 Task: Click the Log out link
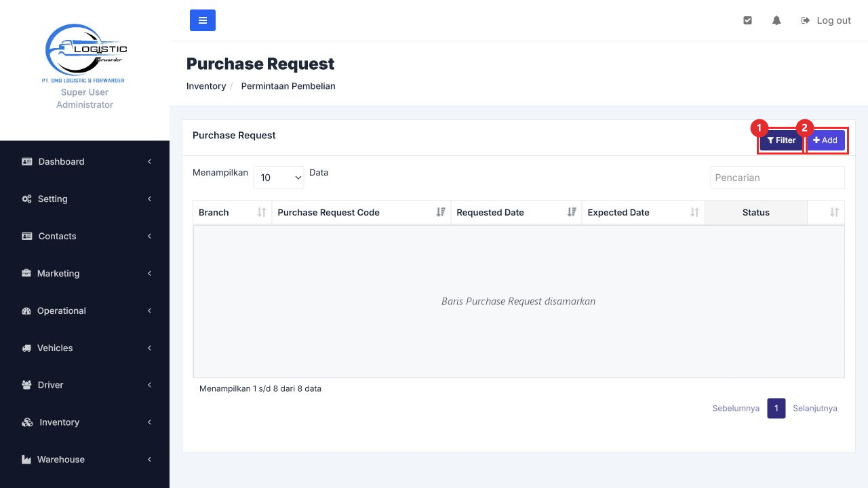pos(826,20)
